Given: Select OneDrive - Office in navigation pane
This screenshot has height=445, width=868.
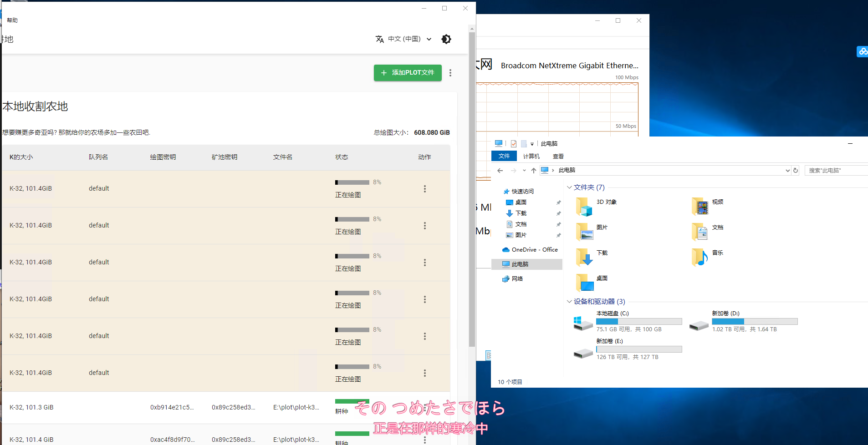Looking at the screenshot, I should (530, 250).
